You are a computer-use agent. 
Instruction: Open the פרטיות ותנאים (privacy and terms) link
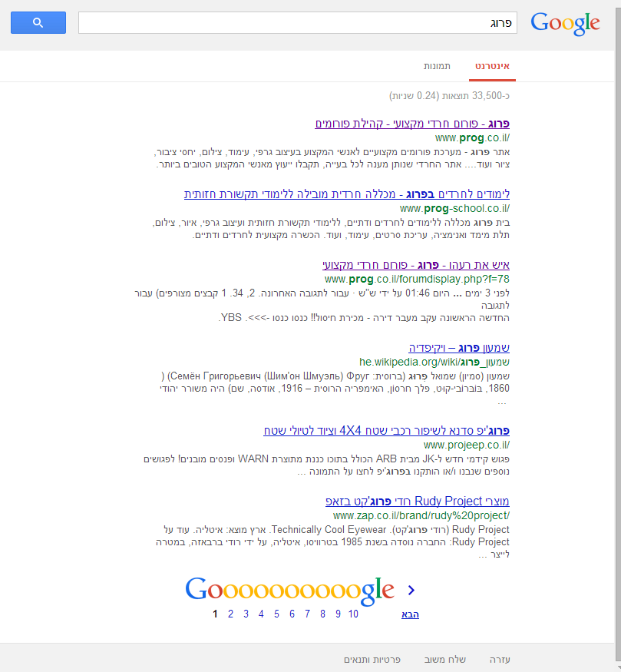[x=372, y=660]
